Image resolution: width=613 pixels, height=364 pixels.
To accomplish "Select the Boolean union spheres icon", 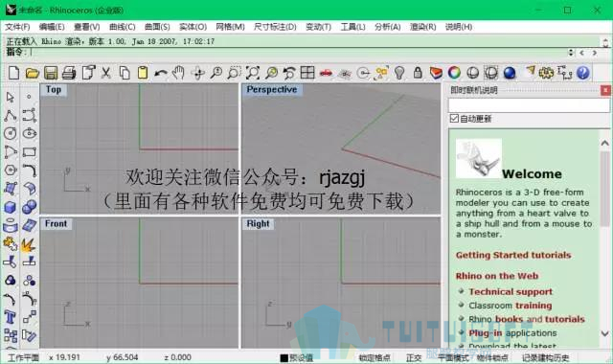I will (x=30, y=207).
